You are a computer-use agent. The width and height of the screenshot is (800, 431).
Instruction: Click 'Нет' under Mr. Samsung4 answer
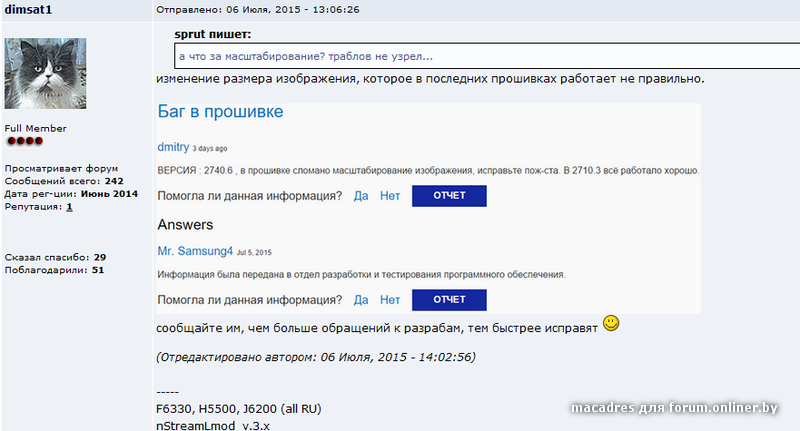pyautogui.click(x=390, y=300)
